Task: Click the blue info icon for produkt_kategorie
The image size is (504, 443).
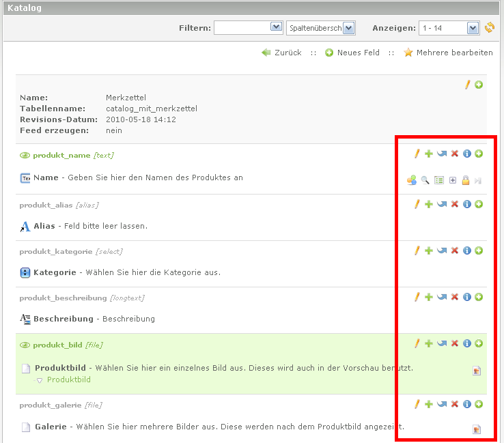Action: click(x=467, y=251)
